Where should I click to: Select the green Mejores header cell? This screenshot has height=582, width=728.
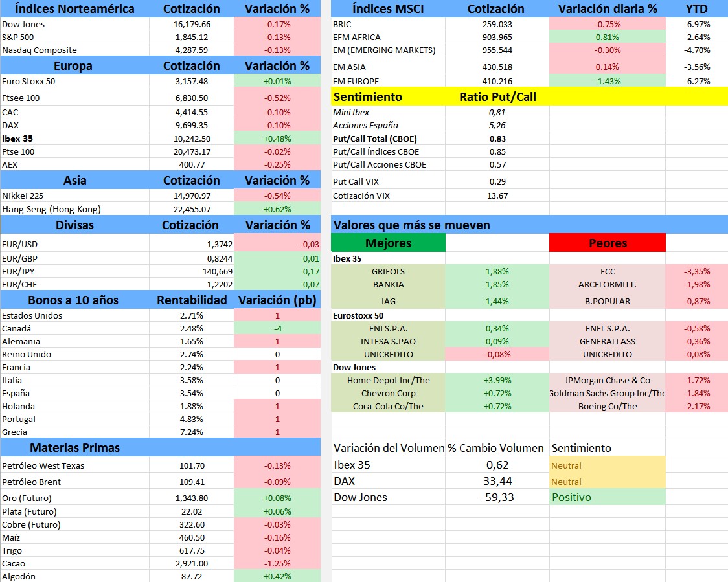(x=388, y=243)
